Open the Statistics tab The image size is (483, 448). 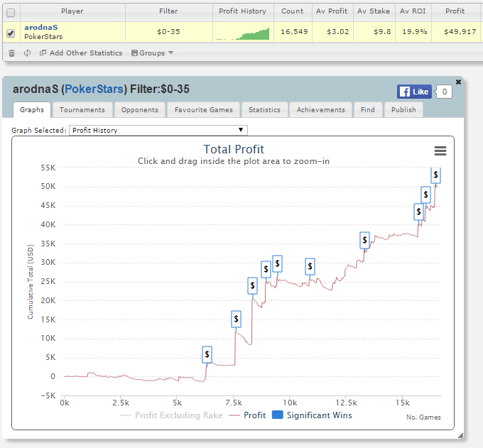tap(265, 110)
